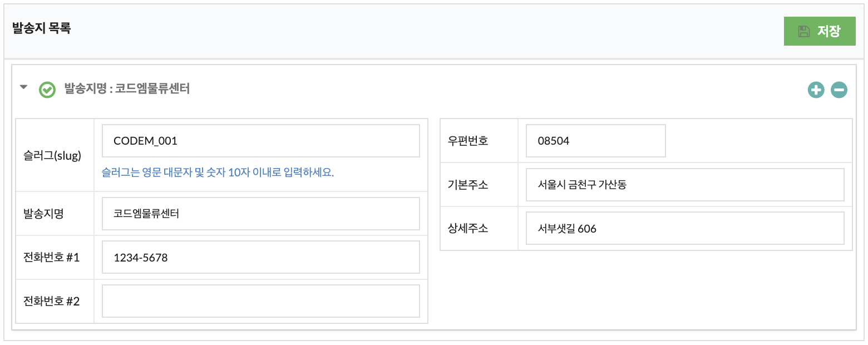Save with the 저장 button
Viewport: 868px width, 345px height.
click(820, 31)
